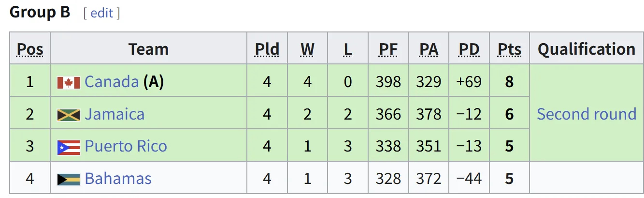
Task: Open the Puerto Rico team link
Action: click(x=126, y=146)
